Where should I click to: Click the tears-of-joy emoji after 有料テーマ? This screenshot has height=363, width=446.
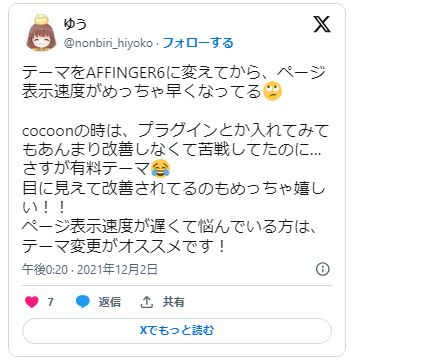[x=161, y=169]
